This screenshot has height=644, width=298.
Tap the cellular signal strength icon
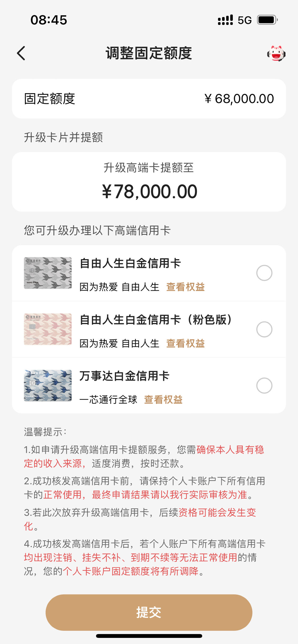click(x=225, y=20)
